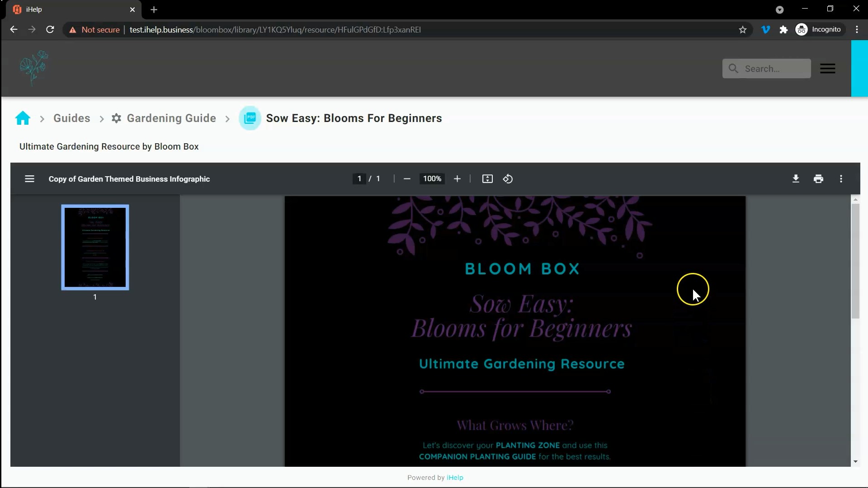Select page 1 thumbnail
The width and height of the screenshot is (868, 488).
[95, 247]
